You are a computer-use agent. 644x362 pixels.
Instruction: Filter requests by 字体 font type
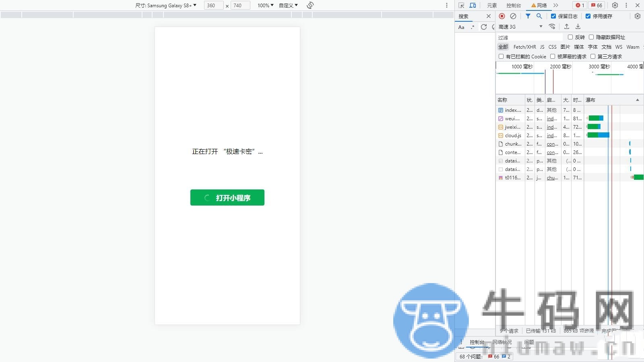[592, 47]
